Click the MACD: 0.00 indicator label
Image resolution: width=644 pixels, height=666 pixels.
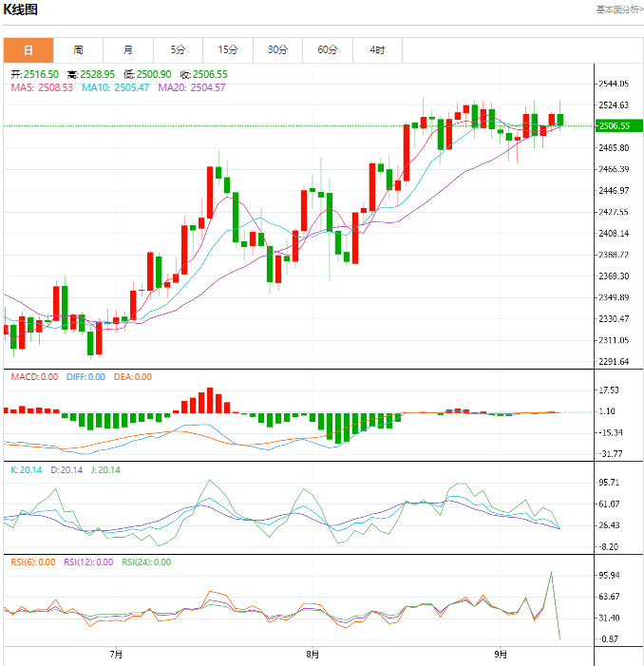coord(34,377)
